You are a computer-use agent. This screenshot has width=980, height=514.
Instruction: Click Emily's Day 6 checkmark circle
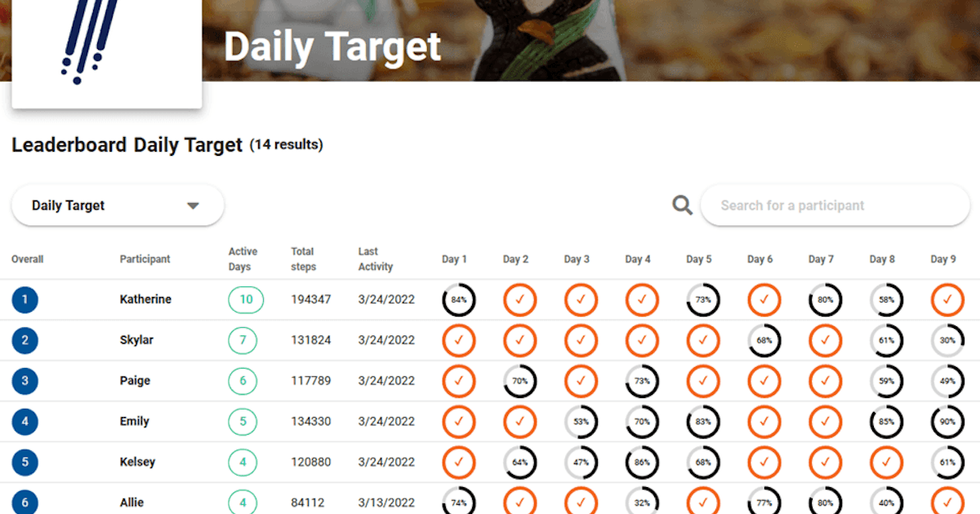click(x=764, y=422)
